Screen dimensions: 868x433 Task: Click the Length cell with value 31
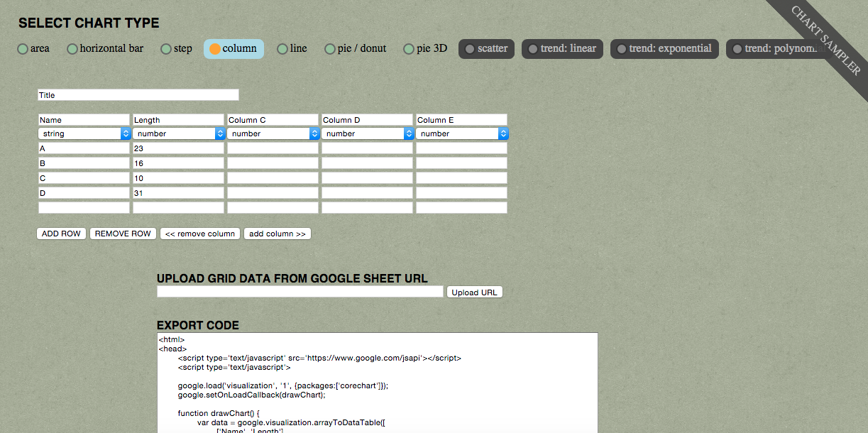click(179, 193)
